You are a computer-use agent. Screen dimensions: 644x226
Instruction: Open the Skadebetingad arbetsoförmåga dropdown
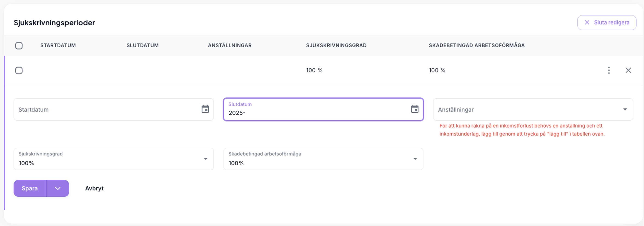(323, 159)
